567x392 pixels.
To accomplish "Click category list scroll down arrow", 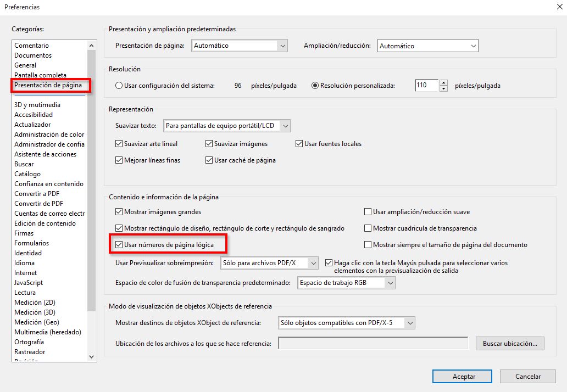I will (x=92, y=357).
